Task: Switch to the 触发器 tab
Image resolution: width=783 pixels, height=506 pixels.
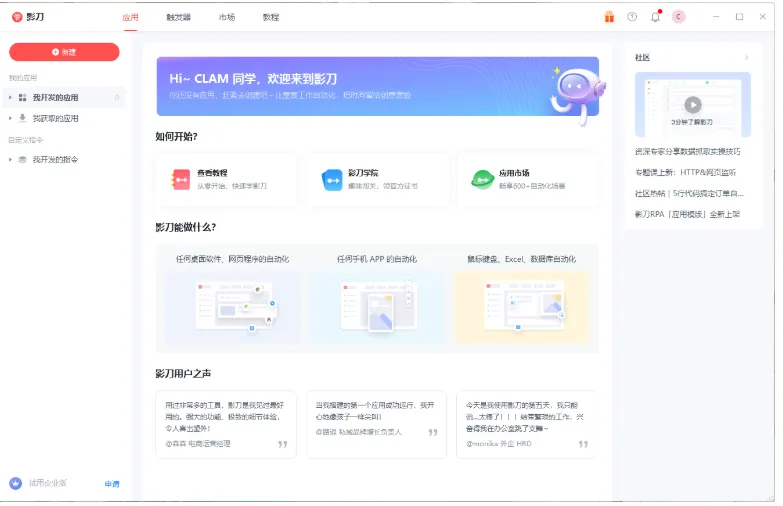Action: tap(178, 17)
